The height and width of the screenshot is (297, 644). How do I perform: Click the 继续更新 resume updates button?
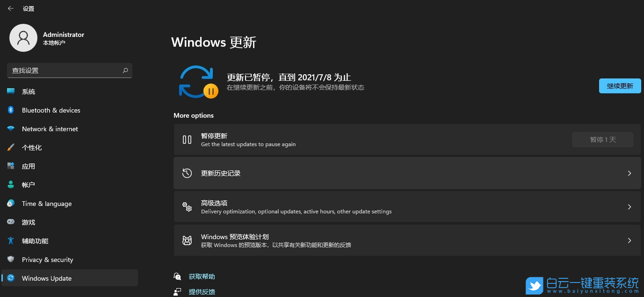[x=620, y=86]
